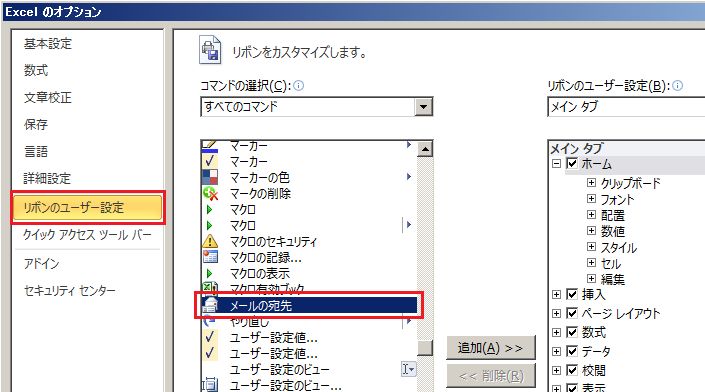Image resolution: width=705 pixels, height=392 pixels.
Task: Expand the 編集 group
Action: tap(591, 279)
